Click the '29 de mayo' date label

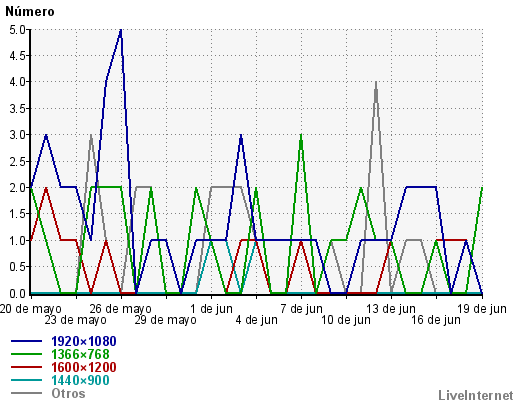pos(166,320)
